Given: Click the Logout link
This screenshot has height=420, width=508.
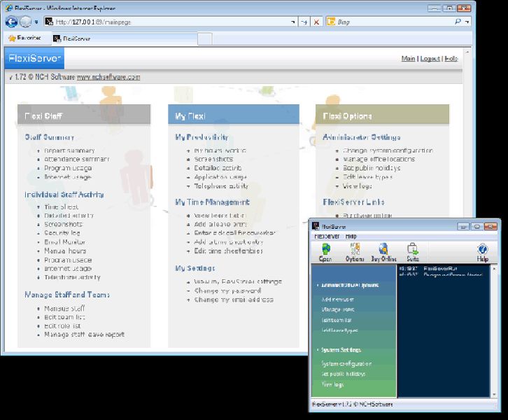Looking at the screenshot, I should (x=430, y=59).
